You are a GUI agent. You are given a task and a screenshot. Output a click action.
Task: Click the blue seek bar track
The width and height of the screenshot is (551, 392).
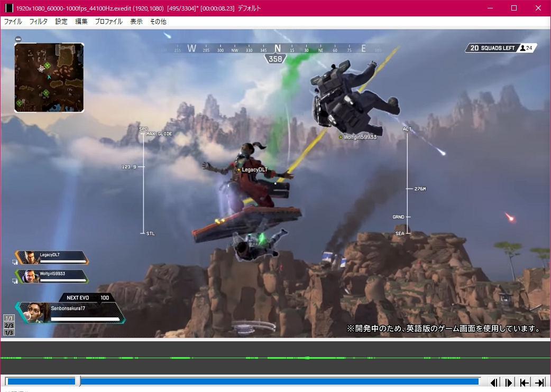pyautogui.click(x=243, y=381)
